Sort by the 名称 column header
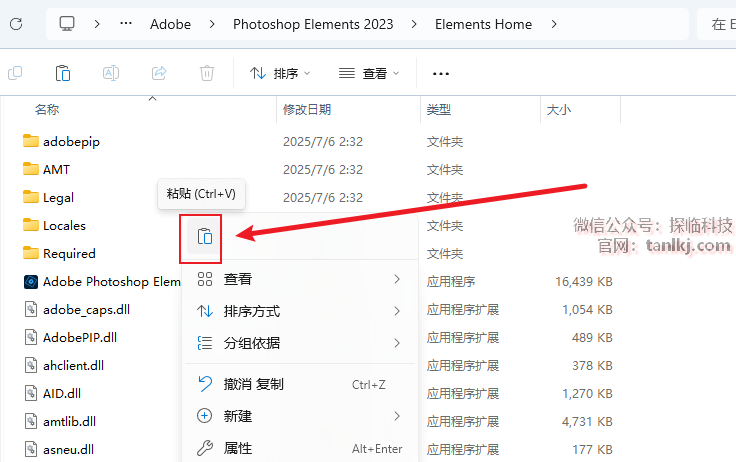736x462 pixels. point(47,109)
